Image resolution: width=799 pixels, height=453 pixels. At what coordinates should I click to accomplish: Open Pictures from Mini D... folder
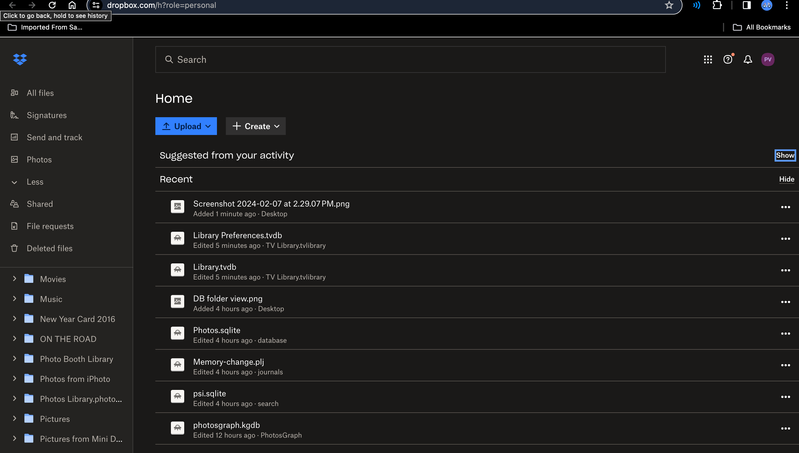(81, 439)
